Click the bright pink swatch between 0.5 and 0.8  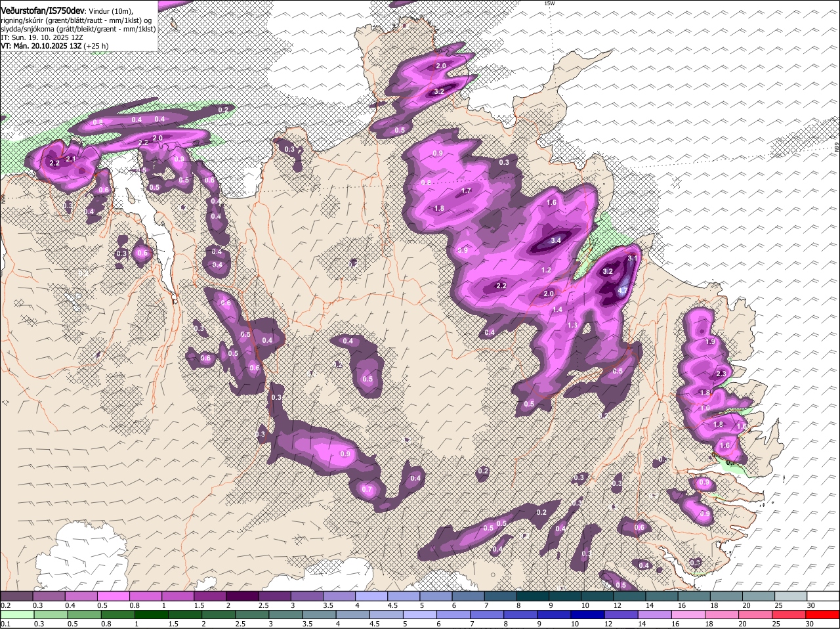point(114,596)
